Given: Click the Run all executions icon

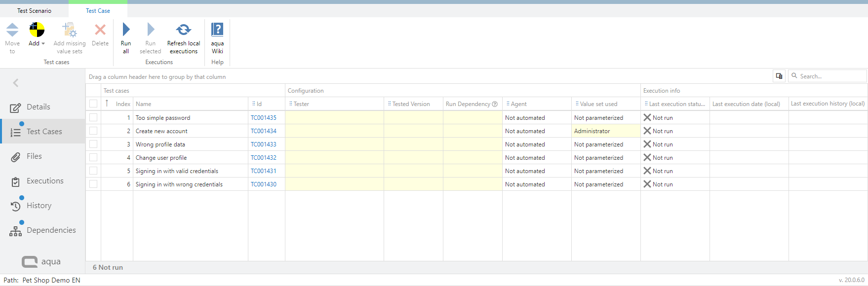Looking at the screenshot, I should (126, 30).
